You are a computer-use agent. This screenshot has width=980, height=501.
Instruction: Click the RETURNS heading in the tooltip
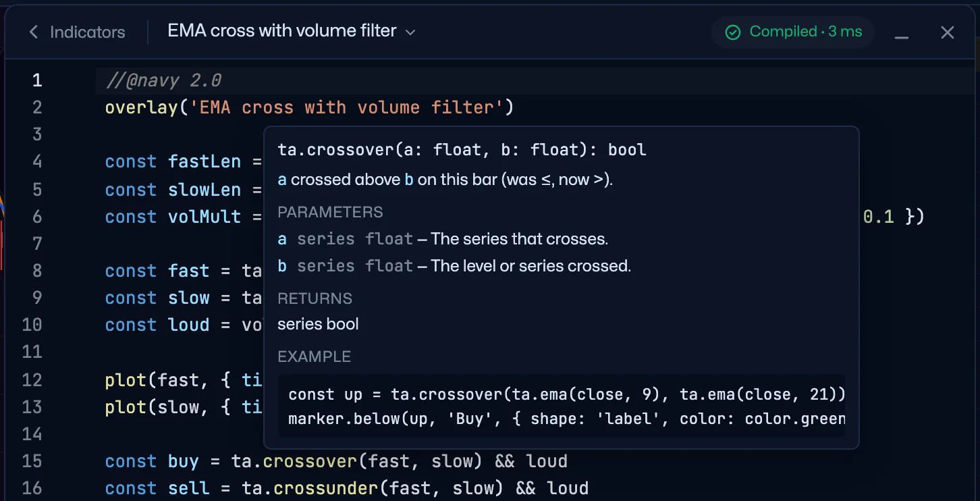click(315, 298)
